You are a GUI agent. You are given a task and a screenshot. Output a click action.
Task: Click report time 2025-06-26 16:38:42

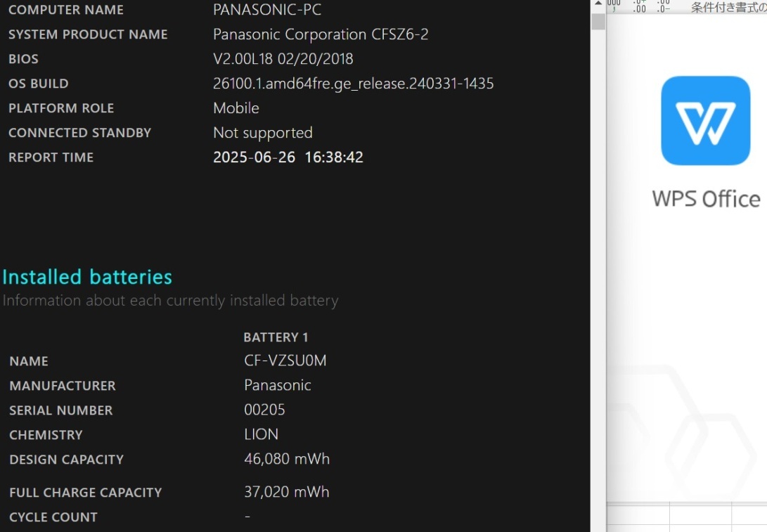288,157
